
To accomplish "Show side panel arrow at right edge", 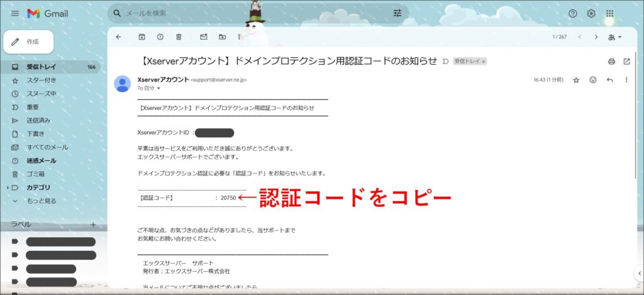I will pos(640,272).
